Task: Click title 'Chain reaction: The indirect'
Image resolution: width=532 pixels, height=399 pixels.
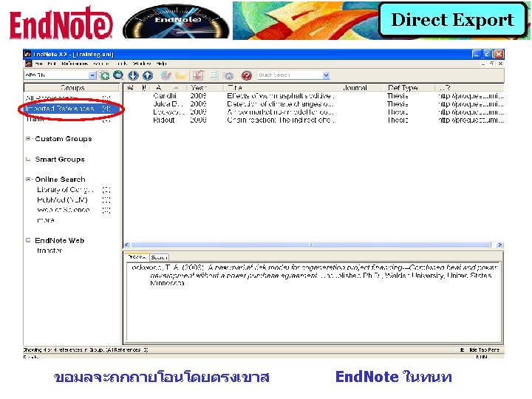Action: point(281,120)
